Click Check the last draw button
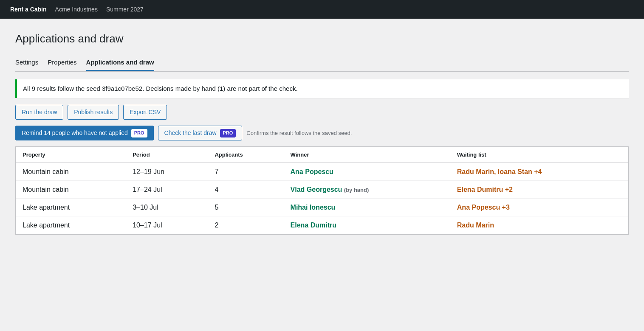The image size is (644, 331). pyautogui.click(x=200, y=133)
